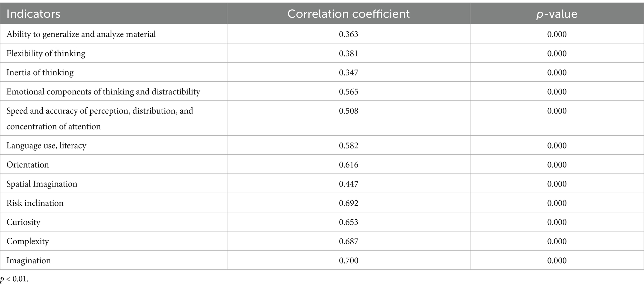
Task: Click the 0.565 correlation value
Action: coord(349,92)
